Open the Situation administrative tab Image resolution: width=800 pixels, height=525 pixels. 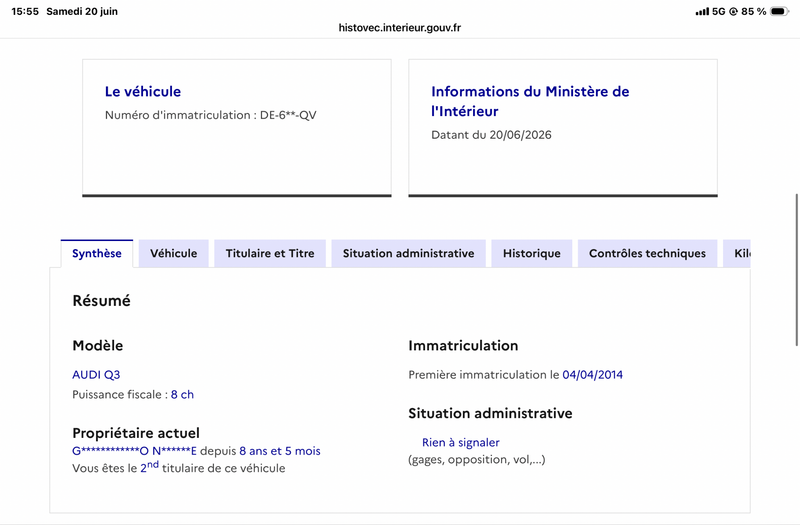[x=409, y=254]
